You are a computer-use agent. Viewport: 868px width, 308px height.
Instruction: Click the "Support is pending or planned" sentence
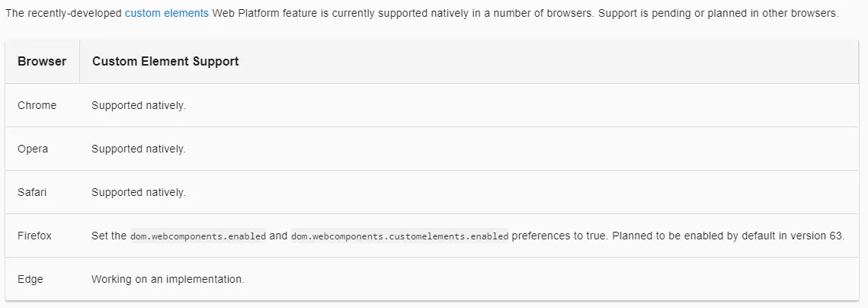coord(719,14)
